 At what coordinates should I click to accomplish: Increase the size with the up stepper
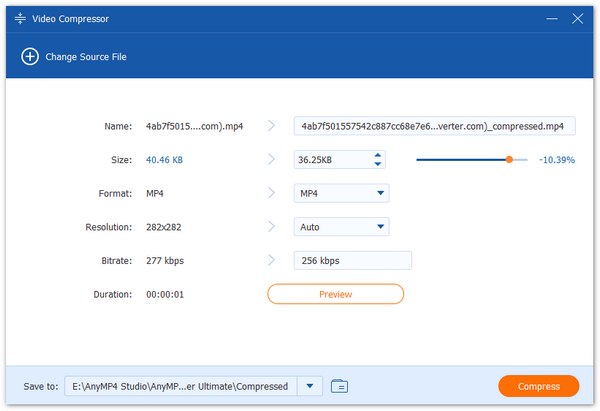pos(377,155)
